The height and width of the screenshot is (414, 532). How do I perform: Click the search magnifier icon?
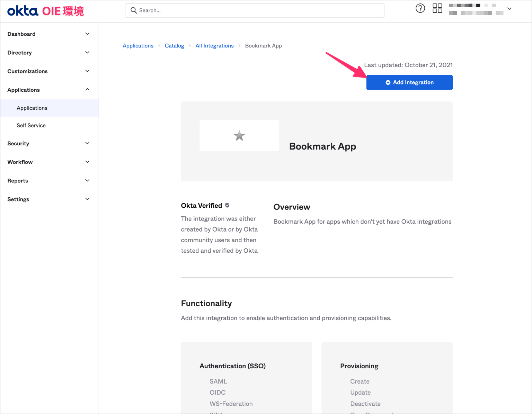tap(134, 10)
